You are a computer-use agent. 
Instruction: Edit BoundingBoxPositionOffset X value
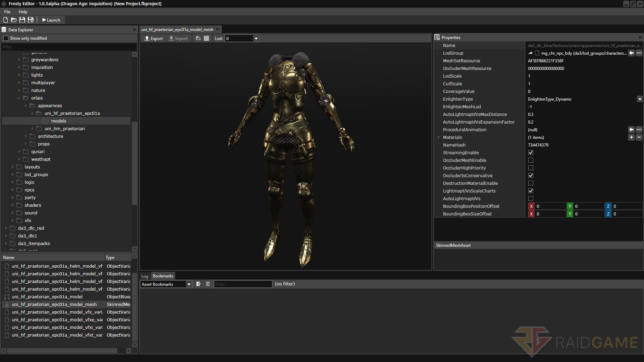point(550,206)
